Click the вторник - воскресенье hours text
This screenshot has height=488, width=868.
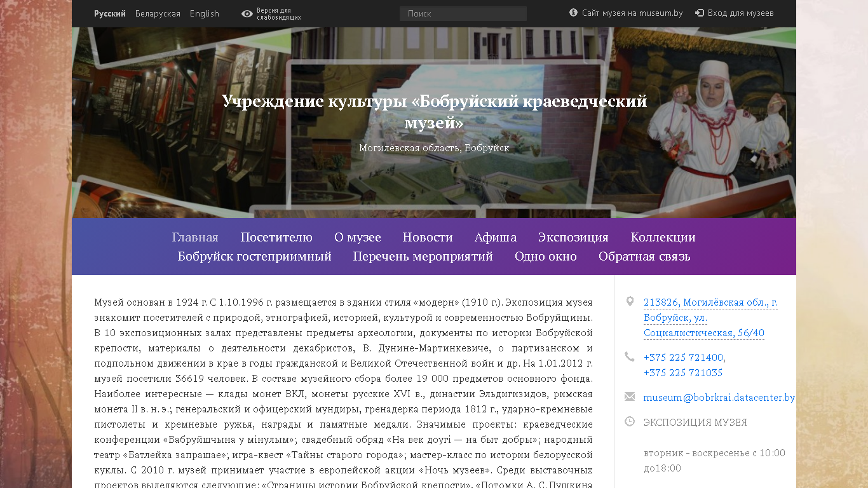(714, 461)
